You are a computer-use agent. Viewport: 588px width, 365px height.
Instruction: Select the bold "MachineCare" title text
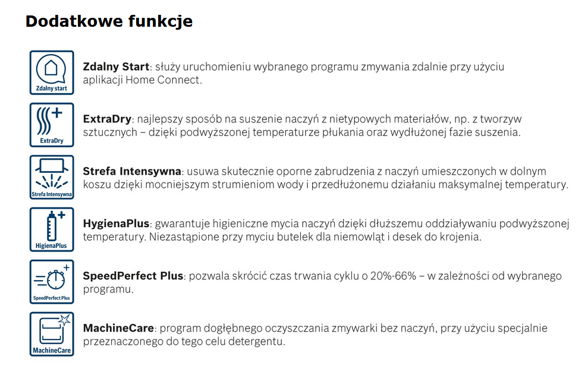[118, 329]
